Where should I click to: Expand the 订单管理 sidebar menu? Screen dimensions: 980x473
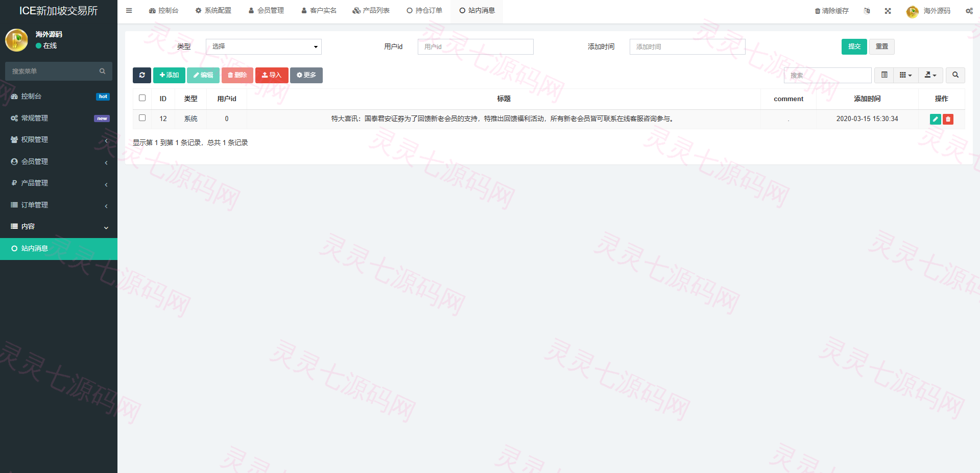[x=59, y=205]
